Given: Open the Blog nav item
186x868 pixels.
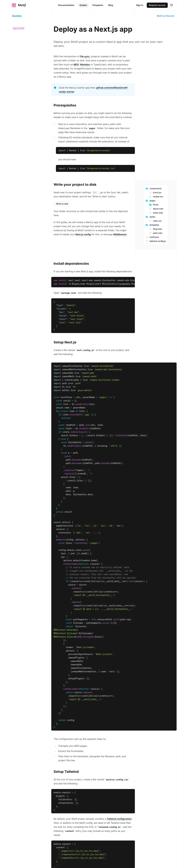Looking at the screenshot, I should tap(110, 5).
